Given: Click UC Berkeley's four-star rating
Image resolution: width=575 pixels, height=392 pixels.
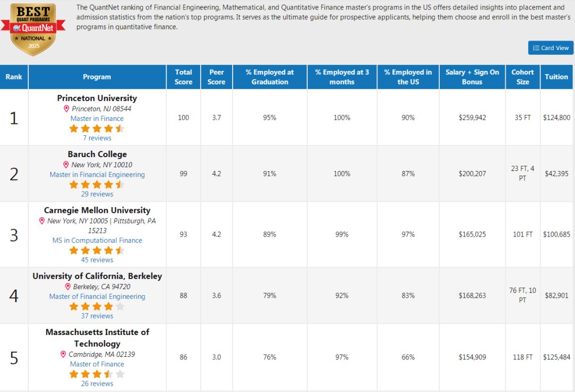Looking at the screenshot, I should coord(97,306).
